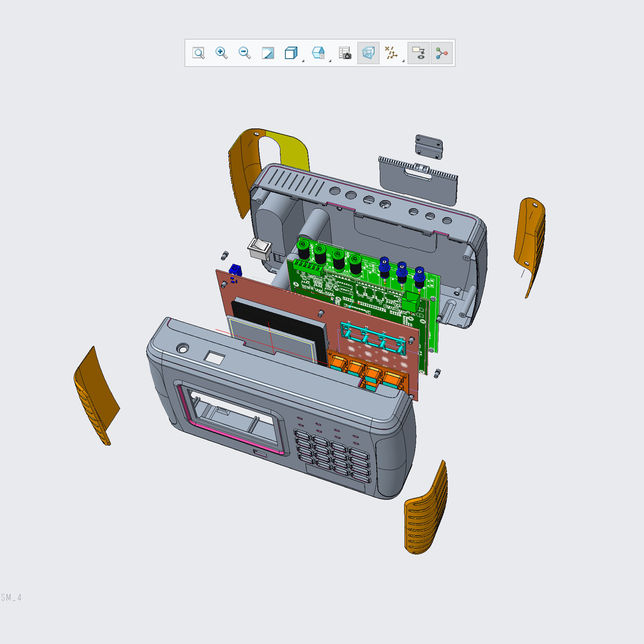Screen dimensions: 644x644
Task: Open the Saved Orientations icon
Action: pyautogui.click(x=318, y=53)
